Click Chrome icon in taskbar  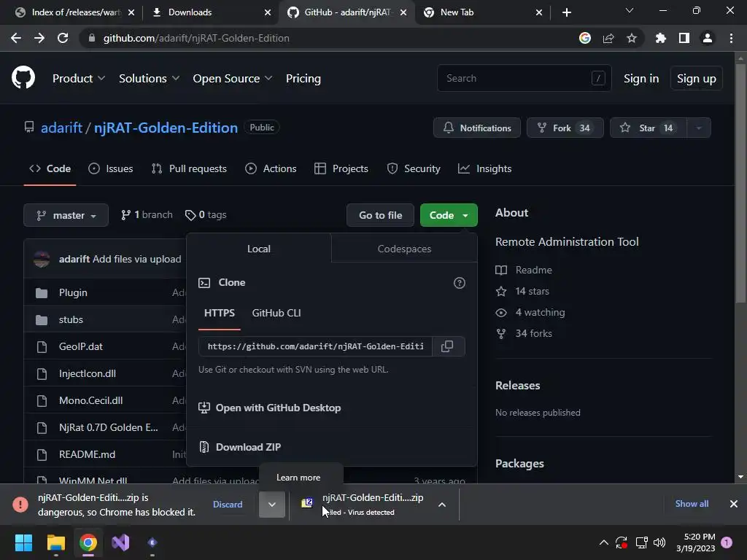click(88, 542)
